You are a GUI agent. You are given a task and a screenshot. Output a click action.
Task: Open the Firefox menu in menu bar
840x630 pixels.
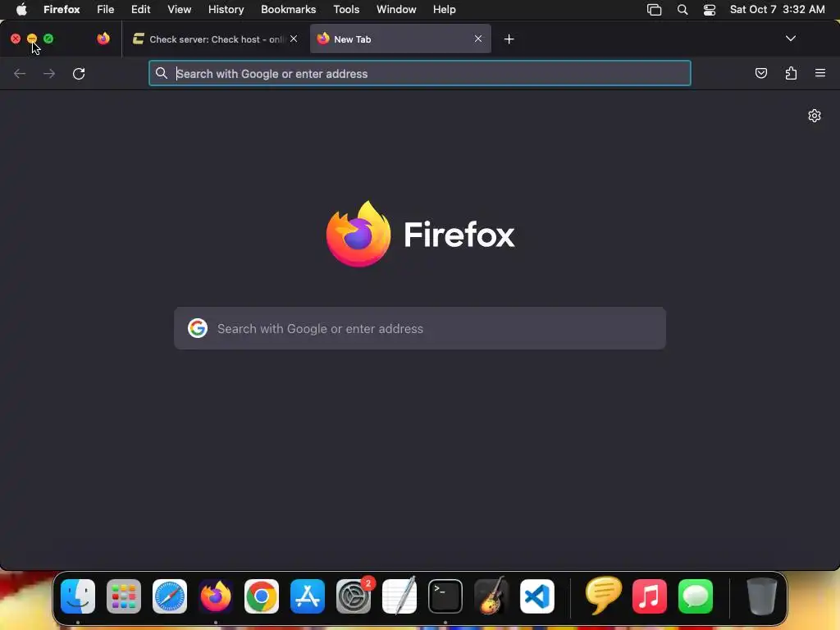62,10
